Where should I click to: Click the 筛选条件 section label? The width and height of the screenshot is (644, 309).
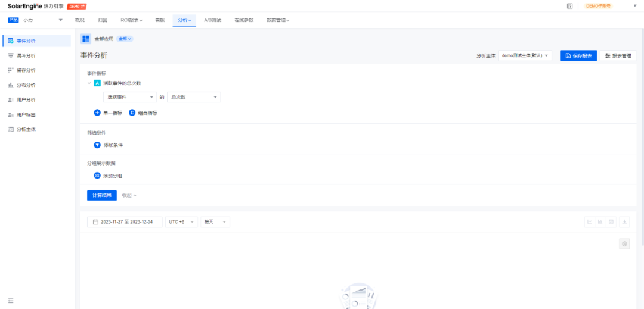(97, 133)
